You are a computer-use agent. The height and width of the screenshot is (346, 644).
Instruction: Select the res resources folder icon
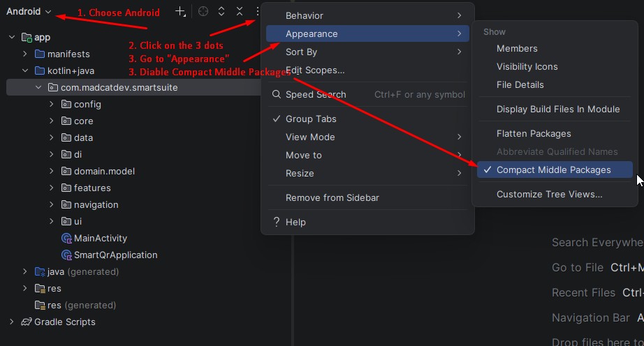coord(40,289)
